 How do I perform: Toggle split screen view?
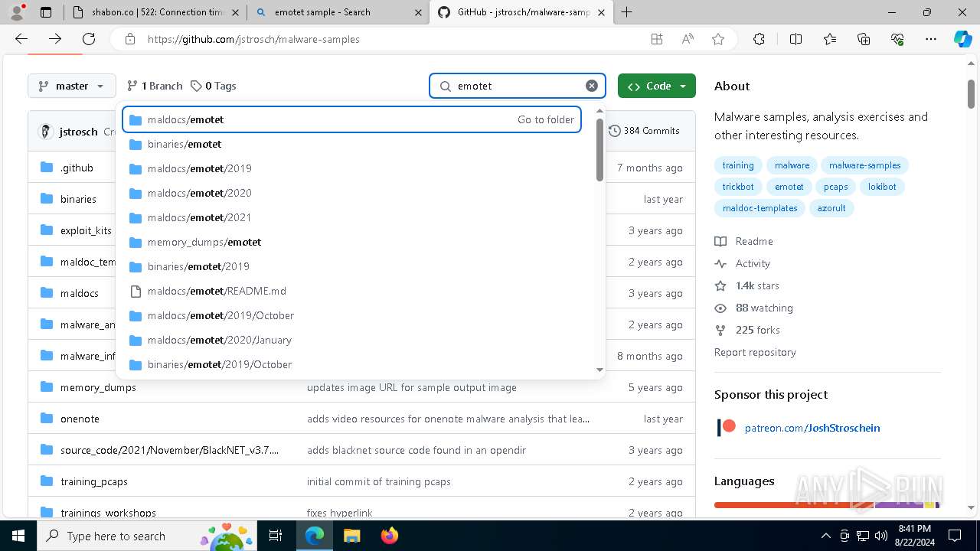click(x=795, y=39)
